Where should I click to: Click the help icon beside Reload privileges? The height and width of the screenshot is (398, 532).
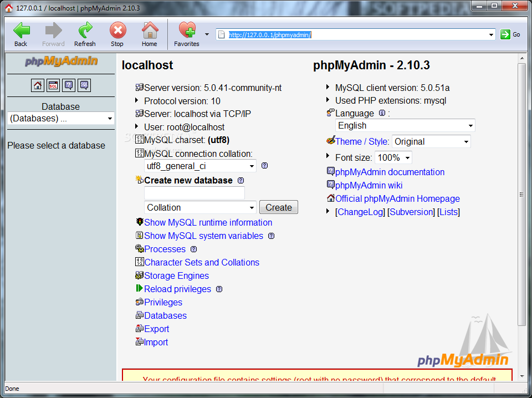coord(219,289)
